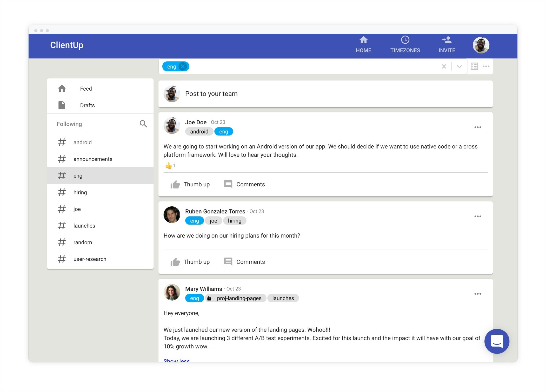Thumb up Joe Doe's Android post
Screen dimensions: 546x392
tap(190, 184)
